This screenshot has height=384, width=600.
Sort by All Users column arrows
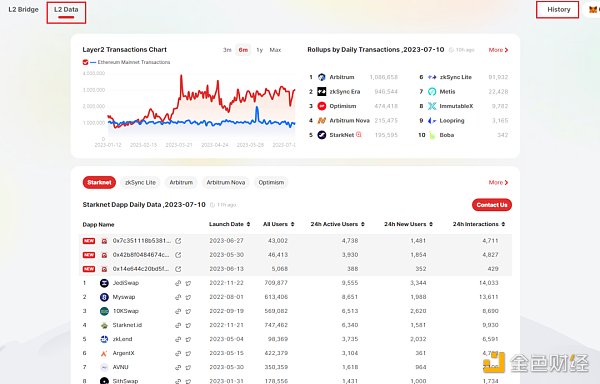pos(292,224)
